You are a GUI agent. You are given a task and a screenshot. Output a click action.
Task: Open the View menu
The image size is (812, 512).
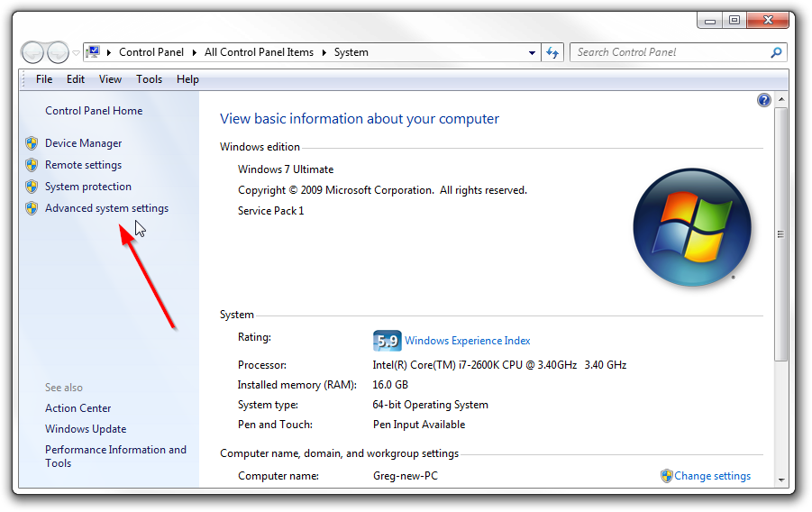[x=110, y=79]
